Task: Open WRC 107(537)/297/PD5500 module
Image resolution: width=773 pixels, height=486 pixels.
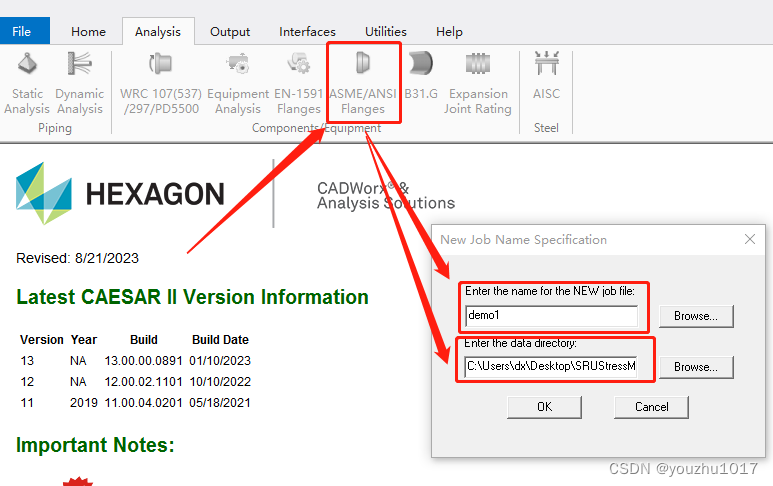Action: [x=161, y=83]
